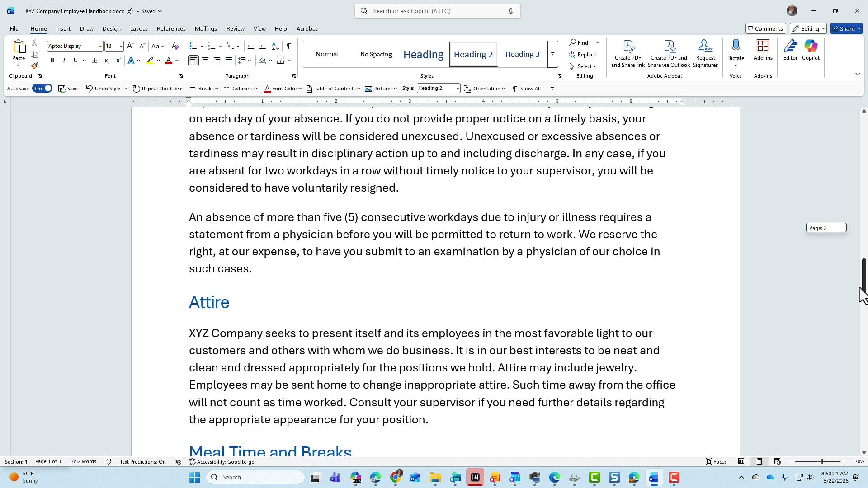
Task: Expand the Styles gallery with the more arrow
Action: click(x=552, y=54)
